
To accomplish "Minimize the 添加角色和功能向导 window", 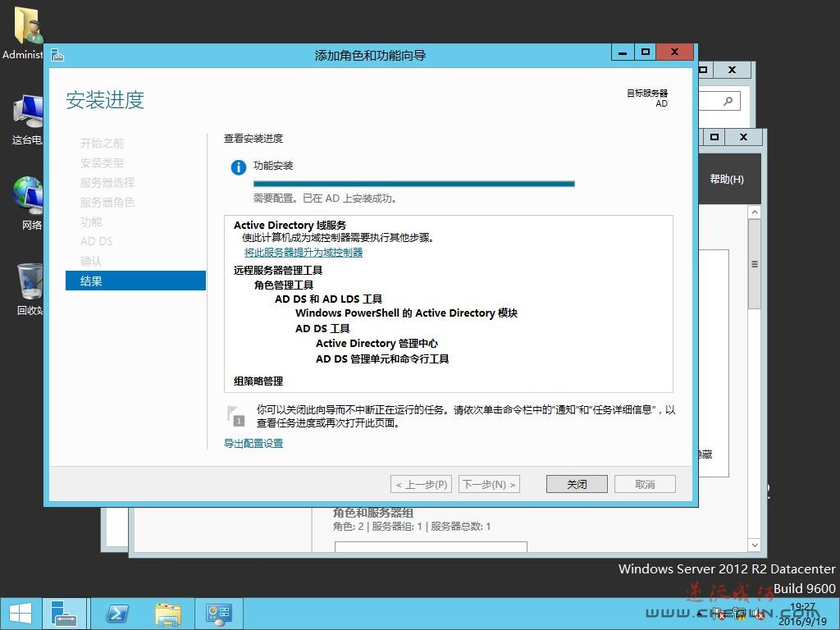I will click(x=623, y=52).
